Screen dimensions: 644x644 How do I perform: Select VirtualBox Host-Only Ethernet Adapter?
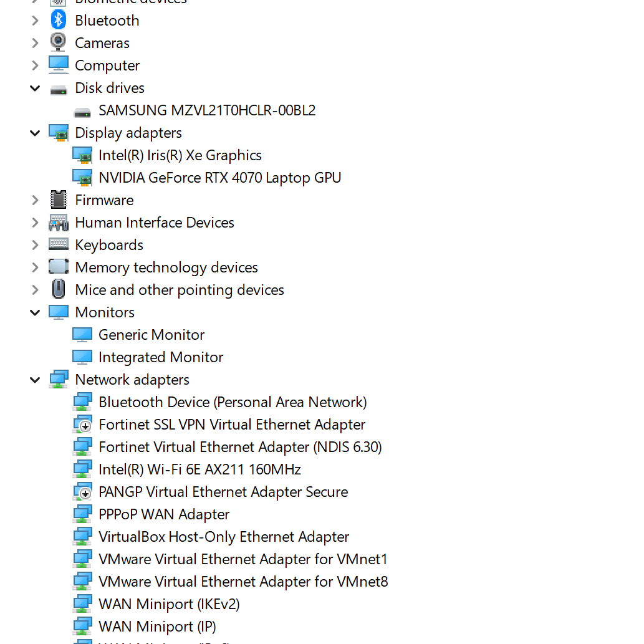(x=224, y=537)
